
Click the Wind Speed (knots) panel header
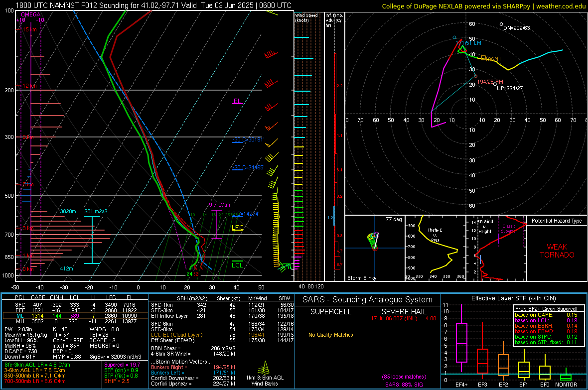(306, 17)
